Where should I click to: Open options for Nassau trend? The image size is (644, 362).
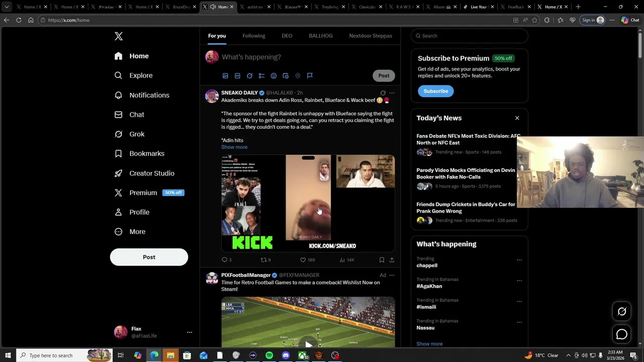pos(519,322)
